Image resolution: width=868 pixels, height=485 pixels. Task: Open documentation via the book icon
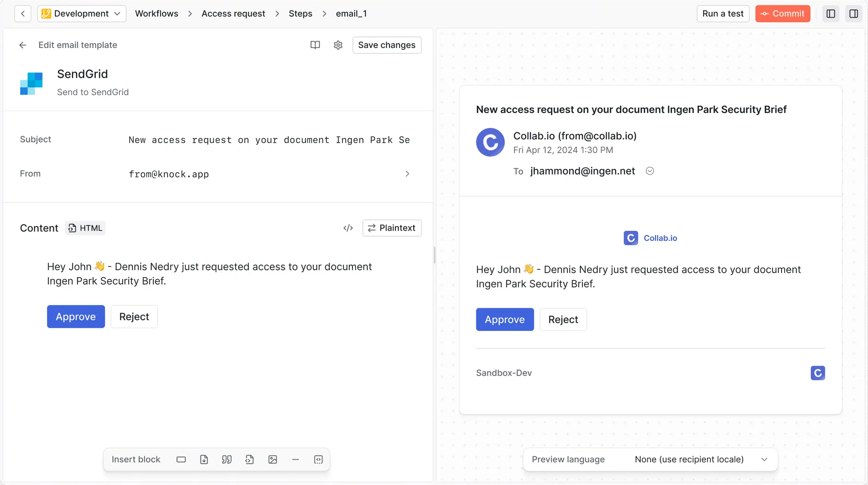tap(315, 45)
